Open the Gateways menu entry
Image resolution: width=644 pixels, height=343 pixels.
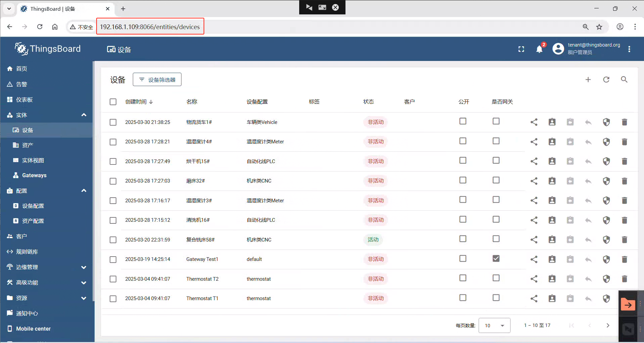(x=34, y=175)
